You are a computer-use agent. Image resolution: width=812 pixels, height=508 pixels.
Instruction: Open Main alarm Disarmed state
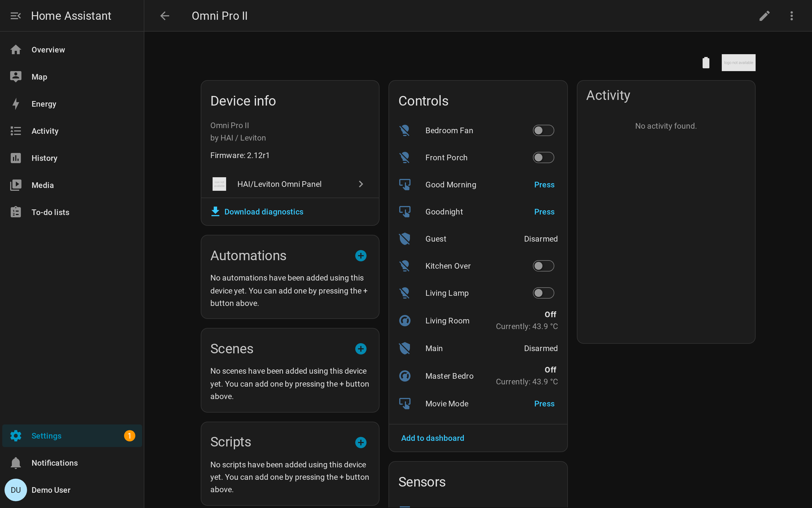pos(541,349)
